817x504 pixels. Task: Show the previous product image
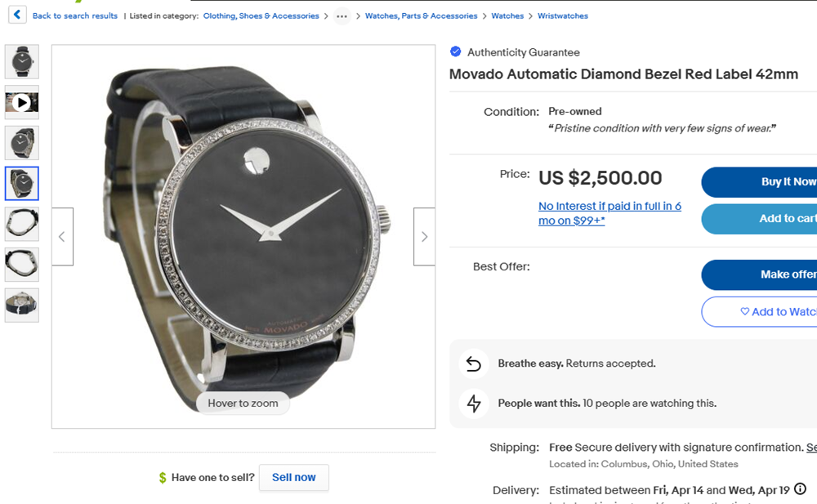pos(62,237)
